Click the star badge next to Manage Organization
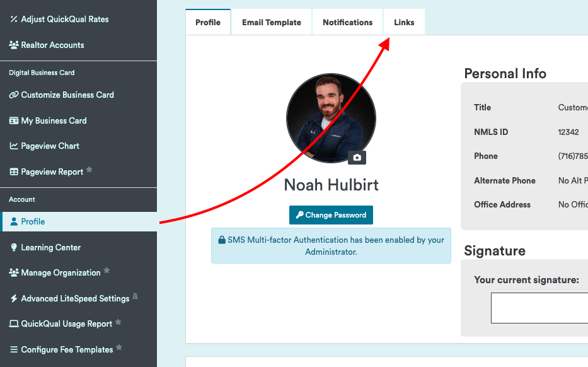Screen dimensions: 588x367 [x=107, y=270]
